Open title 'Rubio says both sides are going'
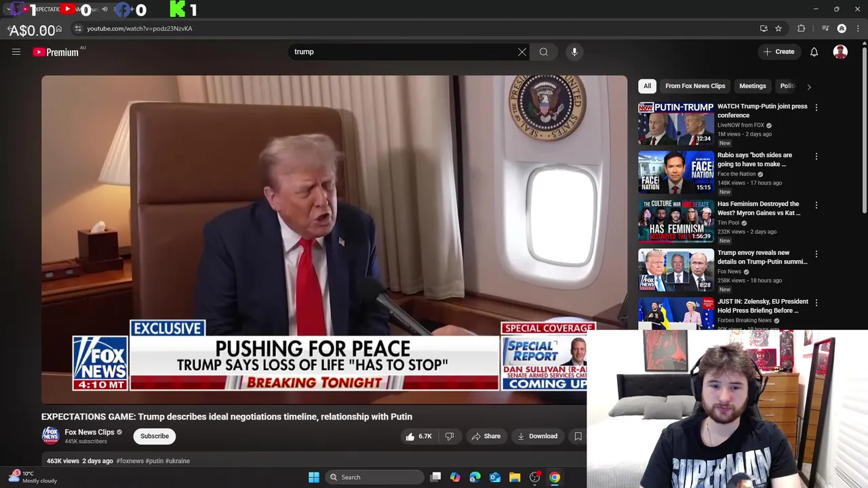The width and height of the screenshot is (868, 488). (x=755, y=159)
